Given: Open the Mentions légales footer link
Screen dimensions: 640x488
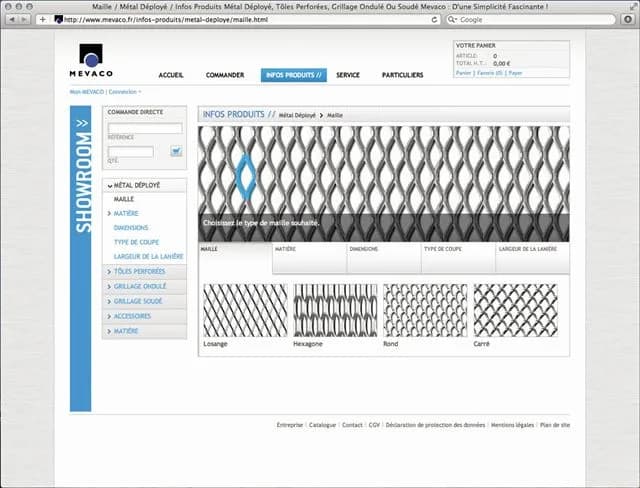Looking at the screenshot, I should (x=512, y=425).
